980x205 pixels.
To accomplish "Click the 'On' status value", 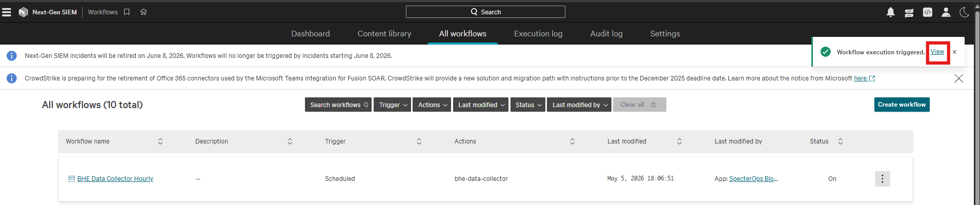I will click(x=832, y=179).
